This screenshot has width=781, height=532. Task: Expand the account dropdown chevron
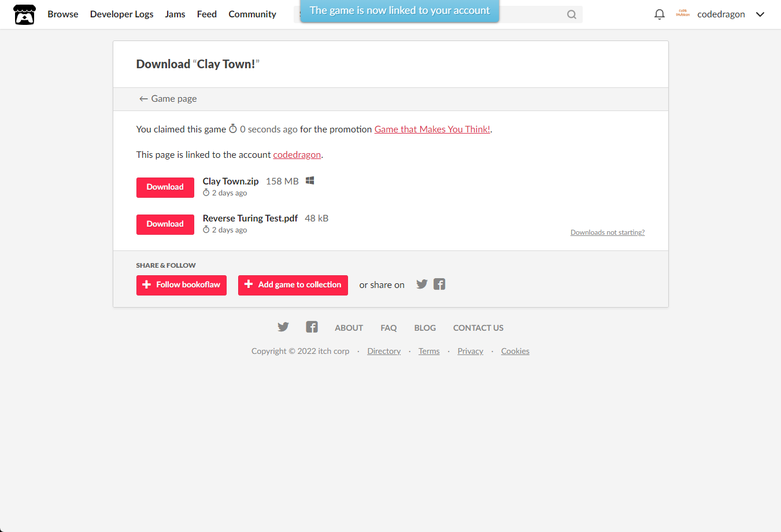pos(760,14)
